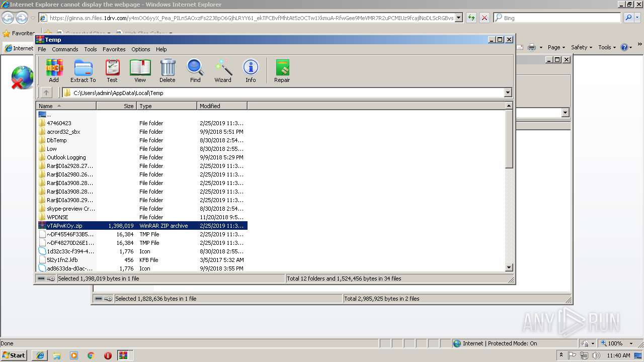Open the WinRAR Favorites menu
This screenshot has width=644, height=362.
(x=114, y=49)
